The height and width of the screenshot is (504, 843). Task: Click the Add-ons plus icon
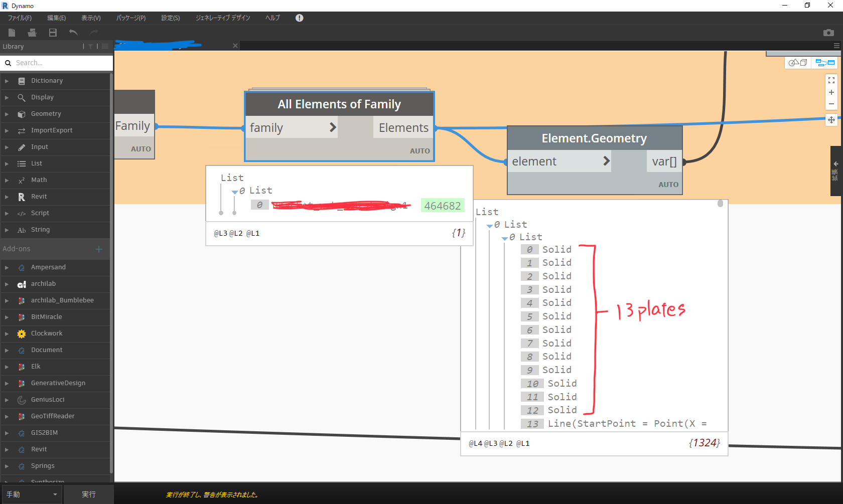tap(99, 249)
